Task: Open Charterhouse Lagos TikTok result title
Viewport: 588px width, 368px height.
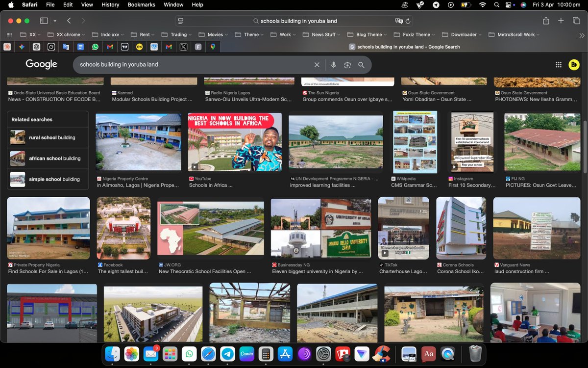Action: 403,271
